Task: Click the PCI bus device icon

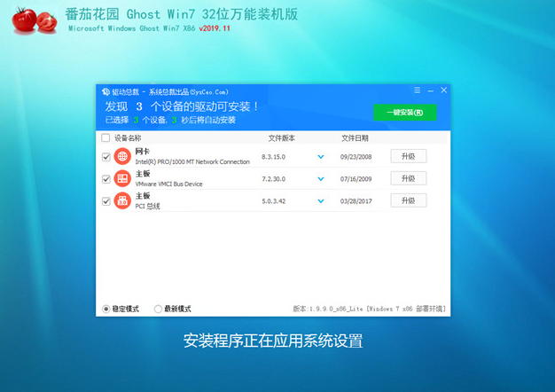Action: 122,200
